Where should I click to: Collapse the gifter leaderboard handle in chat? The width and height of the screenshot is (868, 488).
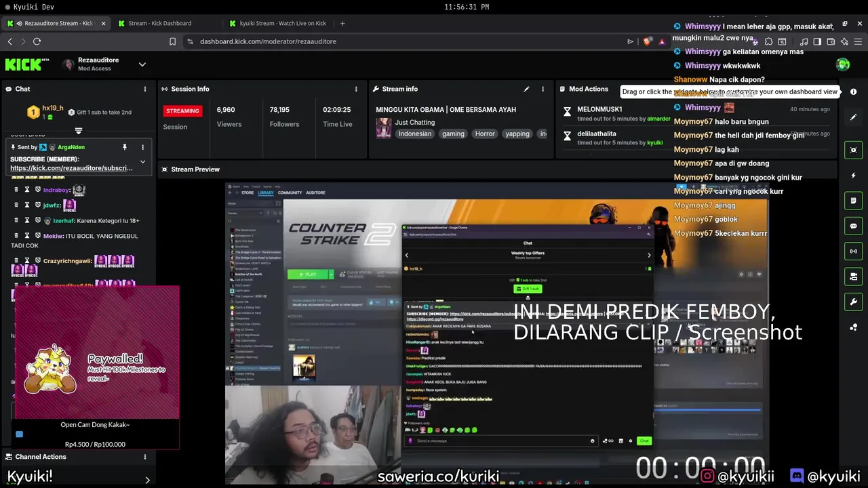79,130
